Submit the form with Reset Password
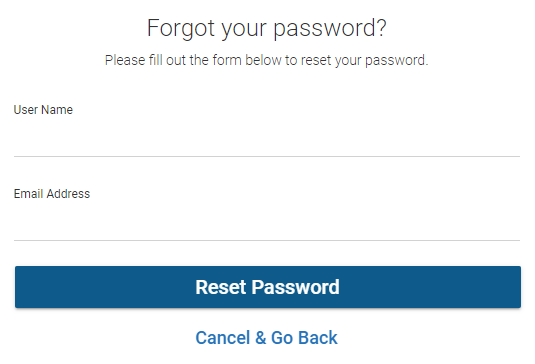The image size is (535, 364). click(x=268, y=287)
